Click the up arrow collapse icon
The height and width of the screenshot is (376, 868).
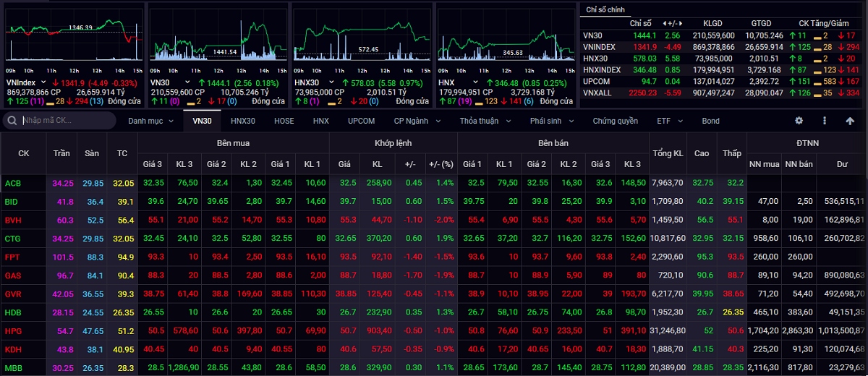(850, 121)
